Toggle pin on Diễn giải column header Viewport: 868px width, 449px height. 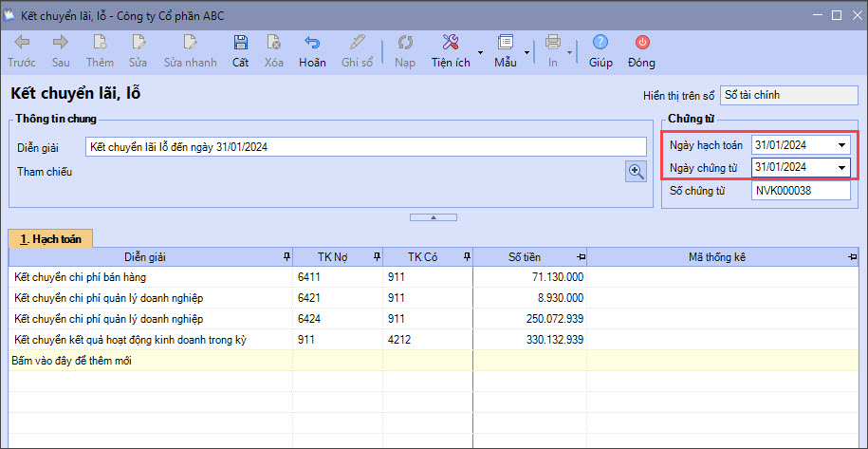pos(286,257)
